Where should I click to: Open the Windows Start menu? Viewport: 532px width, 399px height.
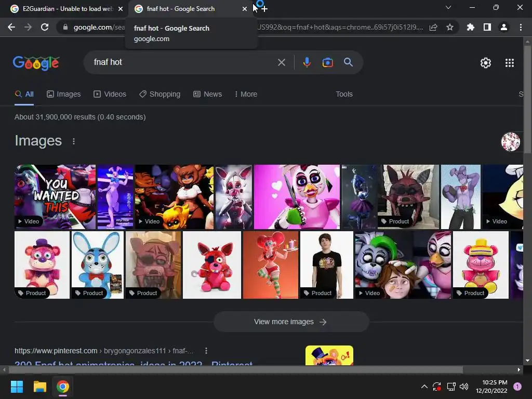pos(17,387)
